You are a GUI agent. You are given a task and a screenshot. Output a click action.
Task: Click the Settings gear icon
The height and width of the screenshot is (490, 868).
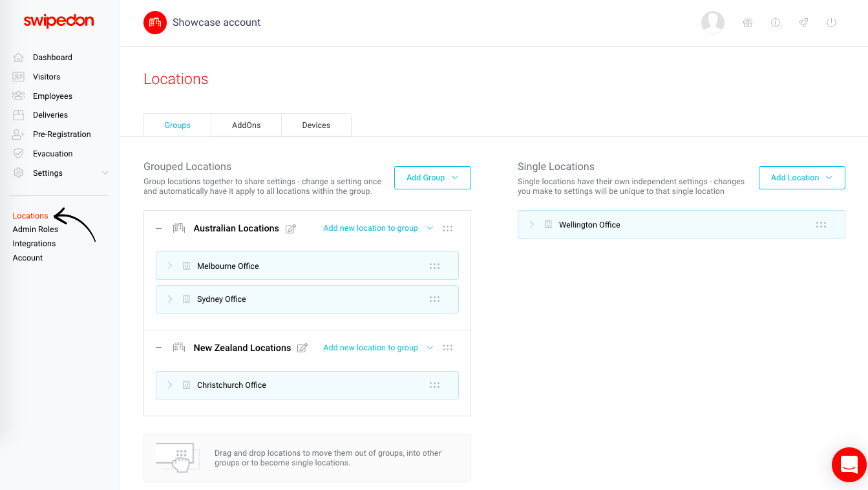click(18, 173)
